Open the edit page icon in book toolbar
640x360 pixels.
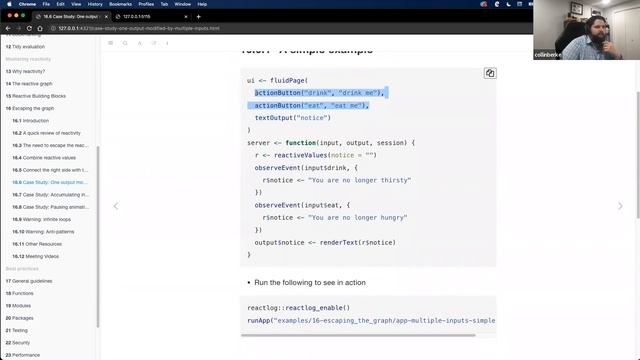click(154, 43)
